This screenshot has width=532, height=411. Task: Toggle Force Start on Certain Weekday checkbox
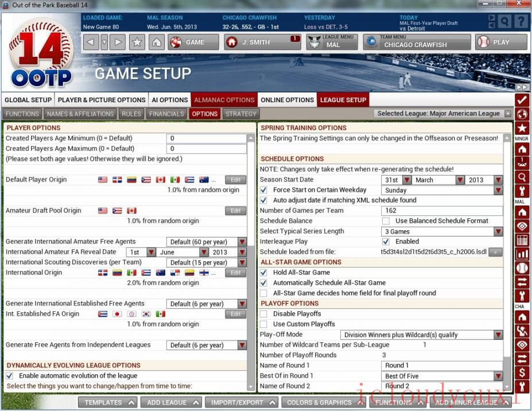tap(263, 190)
